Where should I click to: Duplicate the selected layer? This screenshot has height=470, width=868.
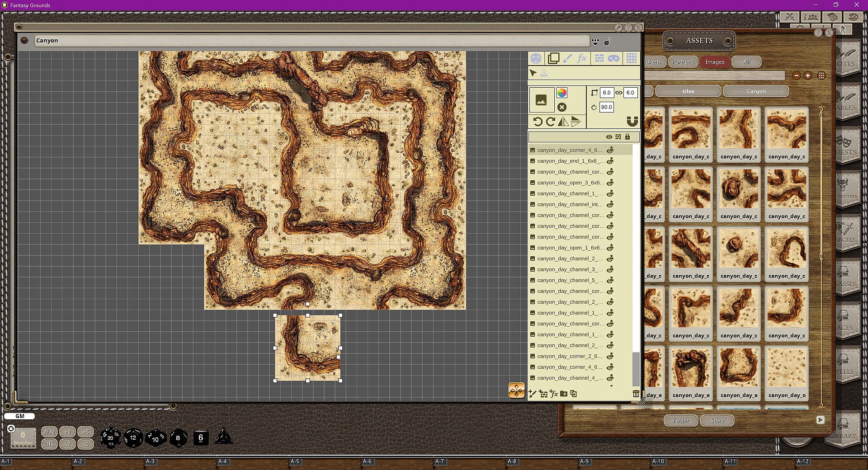574,394
